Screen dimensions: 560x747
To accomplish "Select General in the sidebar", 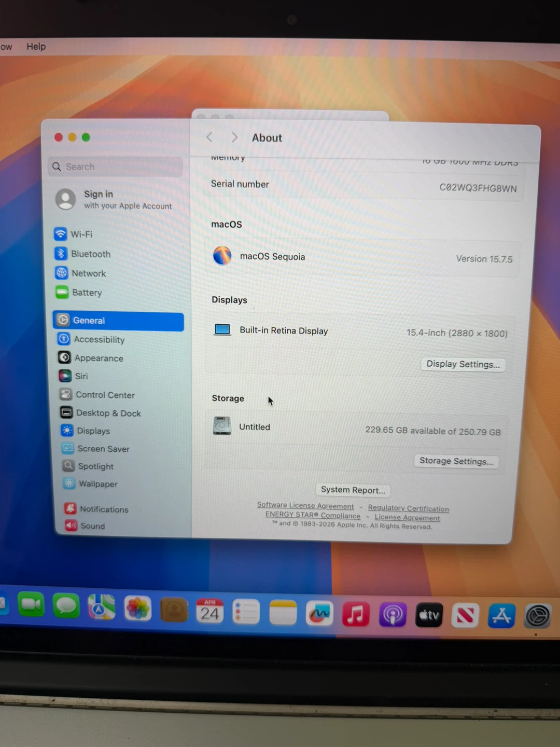I will pyautogui.click(x=118, y=321).
